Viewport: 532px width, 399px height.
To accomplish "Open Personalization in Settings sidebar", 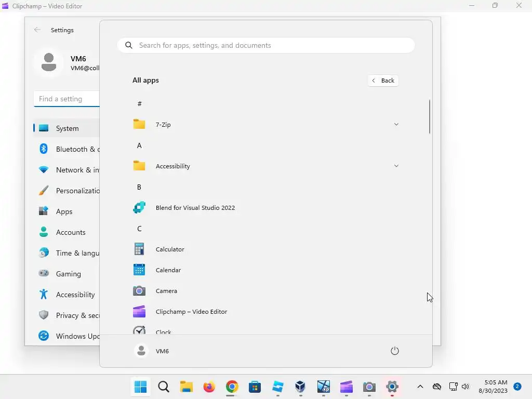I will pyautogui.click(x=66, y=191).
